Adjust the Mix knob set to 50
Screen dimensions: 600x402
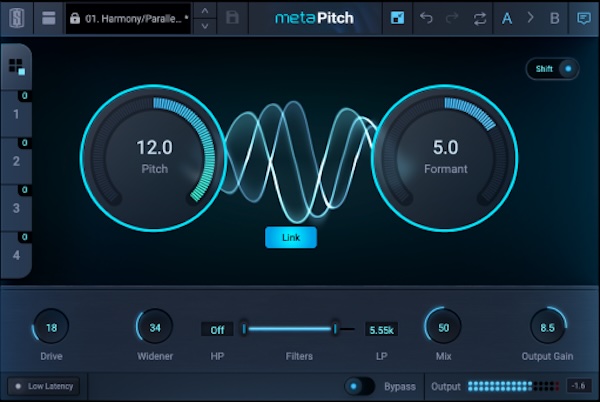[443, 327]
